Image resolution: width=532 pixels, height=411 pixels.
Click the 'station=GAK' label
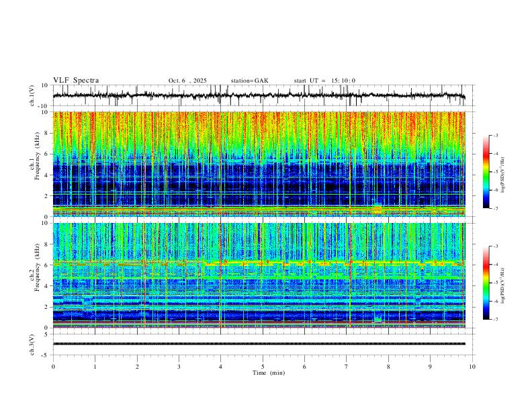point(249,81)
